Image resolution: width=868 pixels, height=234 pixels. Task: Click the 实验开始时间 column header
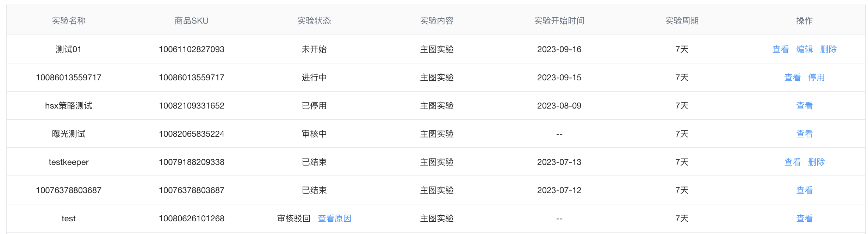tap(559, 21)
